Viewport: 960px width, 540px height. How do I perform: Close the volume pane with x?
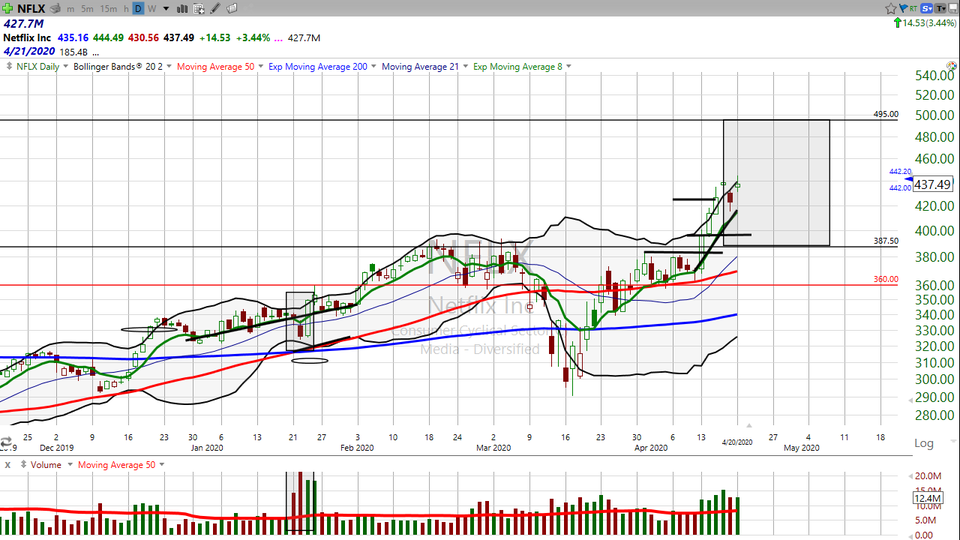pos(7,465)
